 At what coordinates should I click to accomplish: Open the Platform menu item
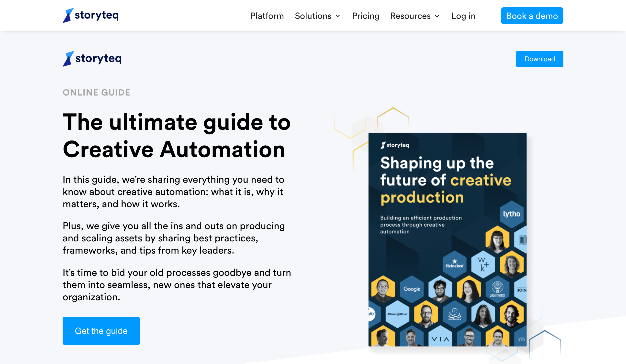pos(267,16)
